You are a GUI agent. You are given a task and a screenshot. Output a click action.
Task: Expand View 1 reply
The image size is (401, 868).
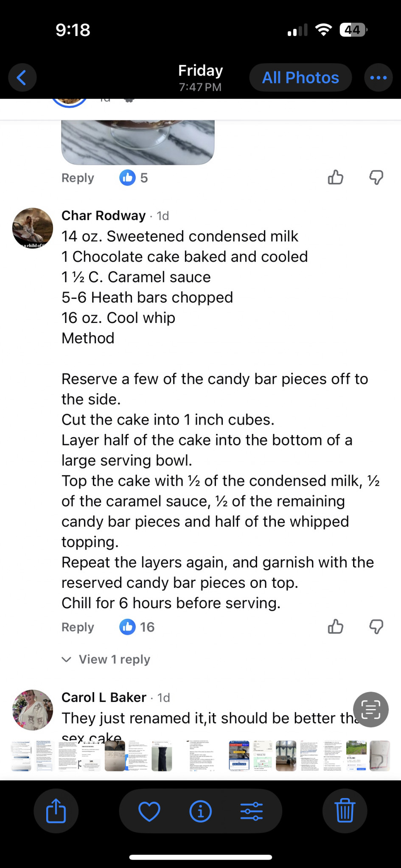tap(106, 659)
